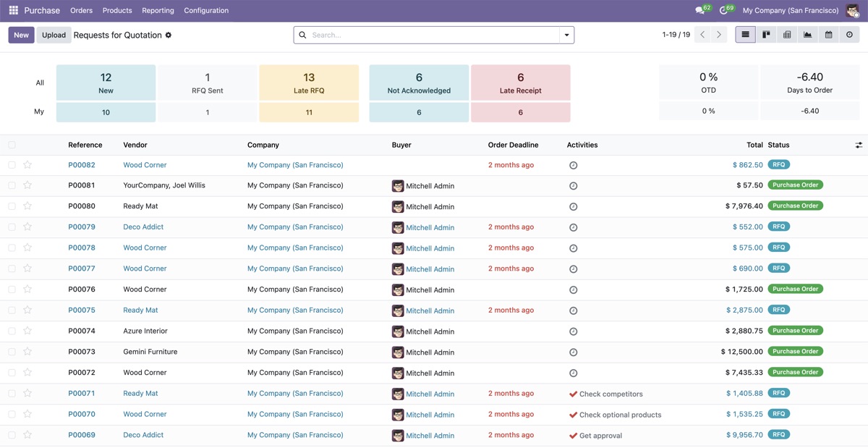Image resolution: width=868 pixels, height=448 pixels.
Task: Switch to pivot table view
Action: (x=787, y=34)
